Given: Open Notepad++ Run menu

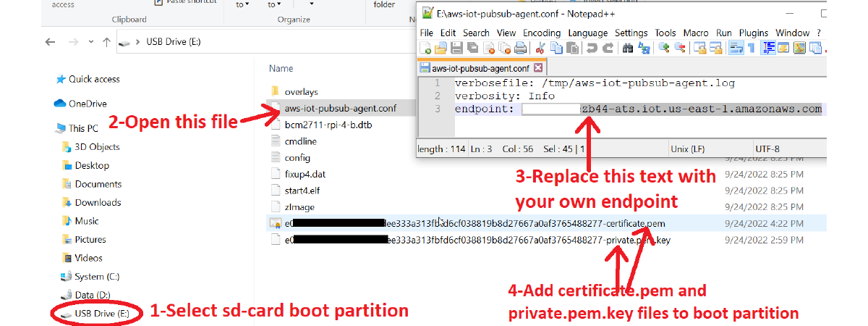Looking at the screenshot, I should tap(723, 33).
